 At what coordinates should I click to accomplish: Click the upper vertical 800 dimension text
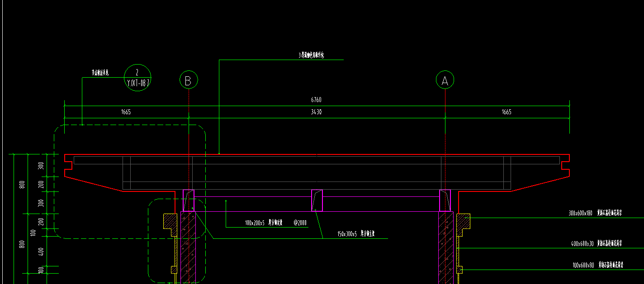point(22,184)
